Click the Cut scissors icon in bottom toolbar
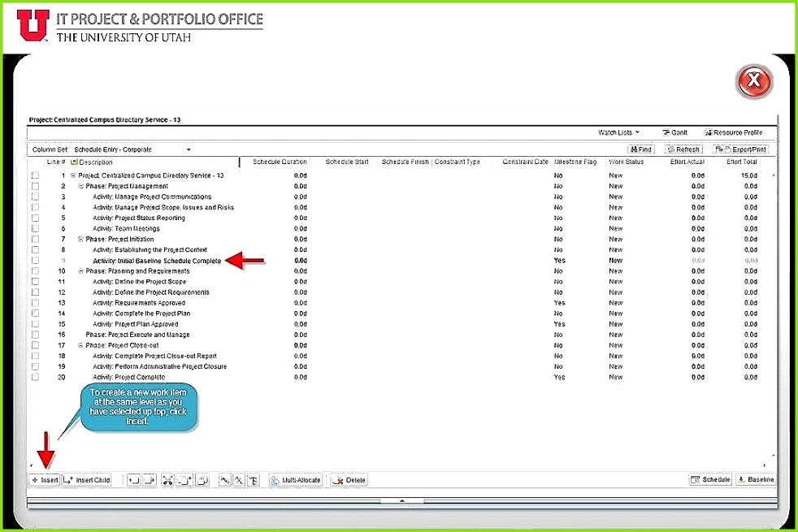798x532 pixels. [168, 480]
